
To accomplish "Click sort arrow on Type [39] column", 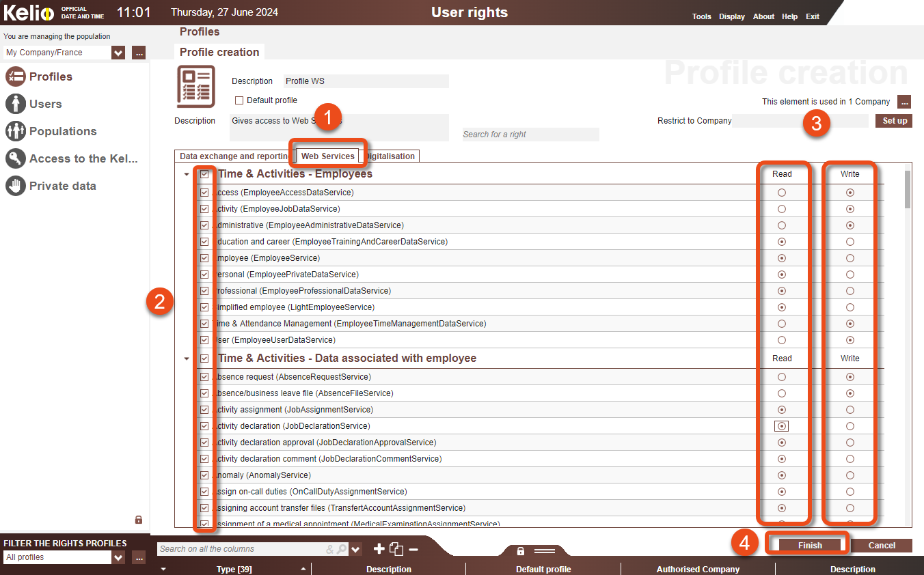I will (x=303, y=569).
